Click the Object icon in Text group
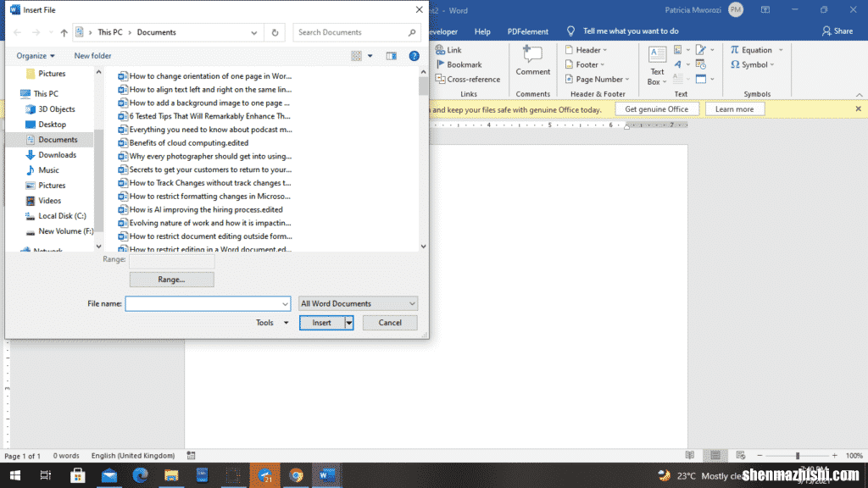This screenshot has height=488, width=868. [701, 79]
